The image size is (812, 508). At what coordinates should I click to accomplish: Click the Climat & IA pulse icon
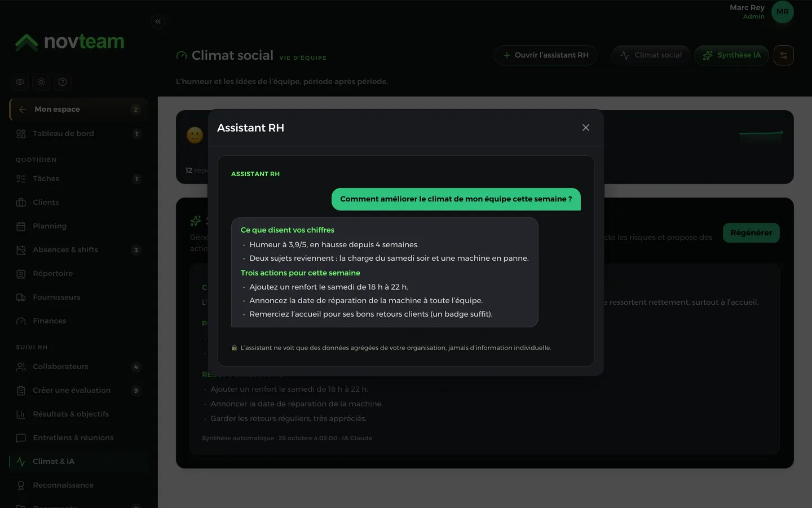point(21,462)
